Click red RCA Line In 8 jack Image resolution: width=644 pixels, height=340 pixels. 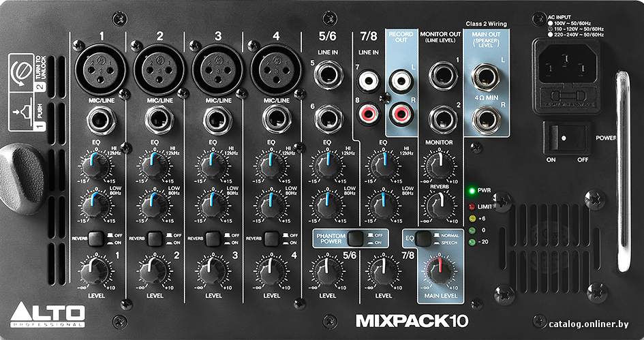[x=369, y=113]
